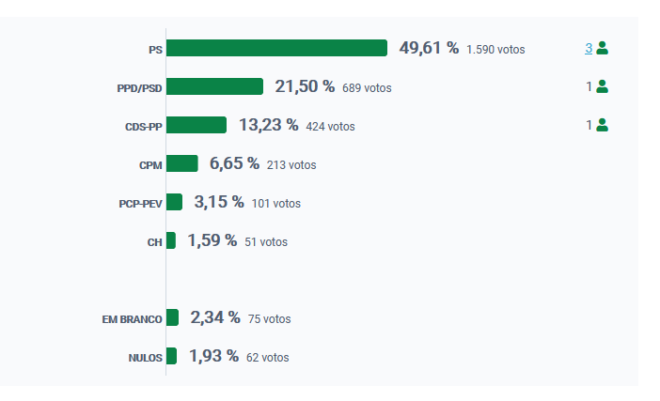Click the 689 votos count
The image size is (660, 401).
point(367,88)
